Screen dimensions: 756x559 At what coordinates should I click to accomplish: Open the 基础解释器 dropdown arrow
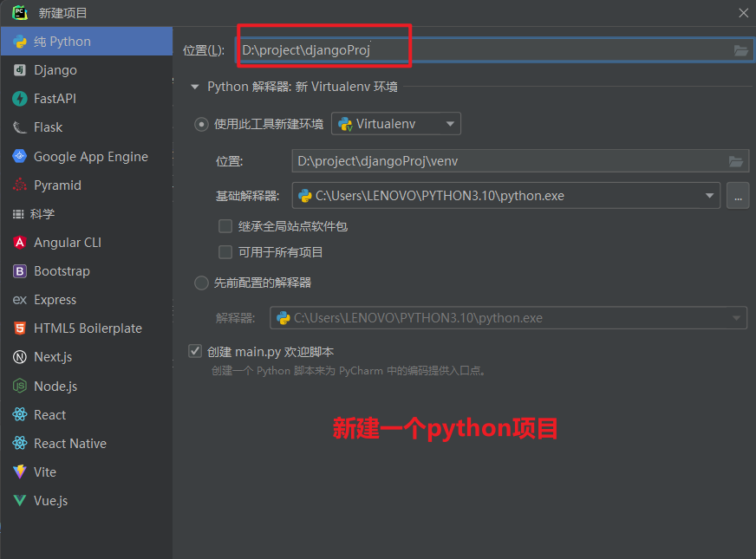pos(709,196)
